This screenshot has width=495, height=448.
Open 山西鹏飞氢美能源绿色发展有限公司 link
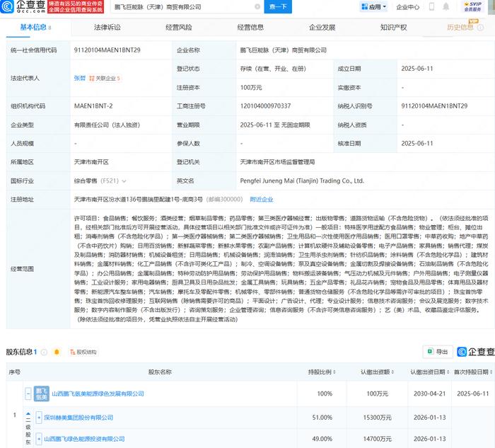pyautogui.click(x=98, y=394)
